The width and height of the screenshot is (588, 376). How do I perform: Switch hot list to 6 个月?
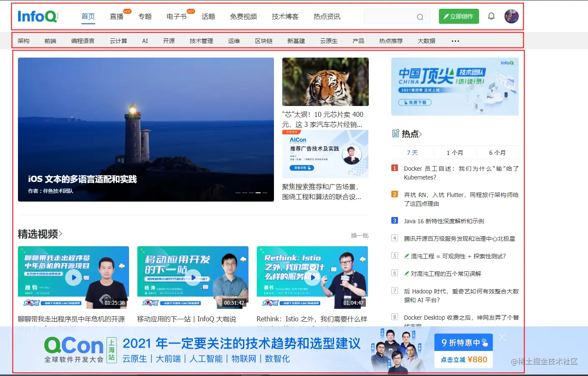coord(497,153)
